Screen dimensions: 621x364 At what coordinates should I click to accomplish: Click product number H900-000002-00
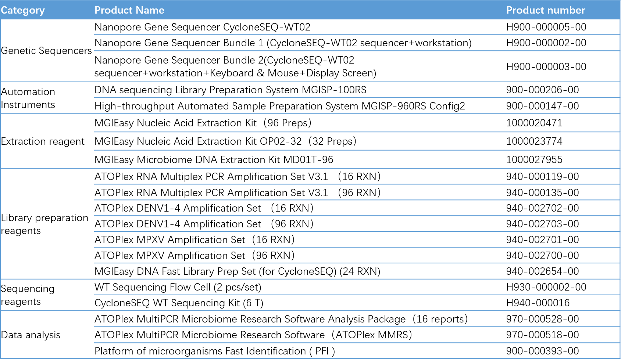pyautogui.click(x=546, y=43)
